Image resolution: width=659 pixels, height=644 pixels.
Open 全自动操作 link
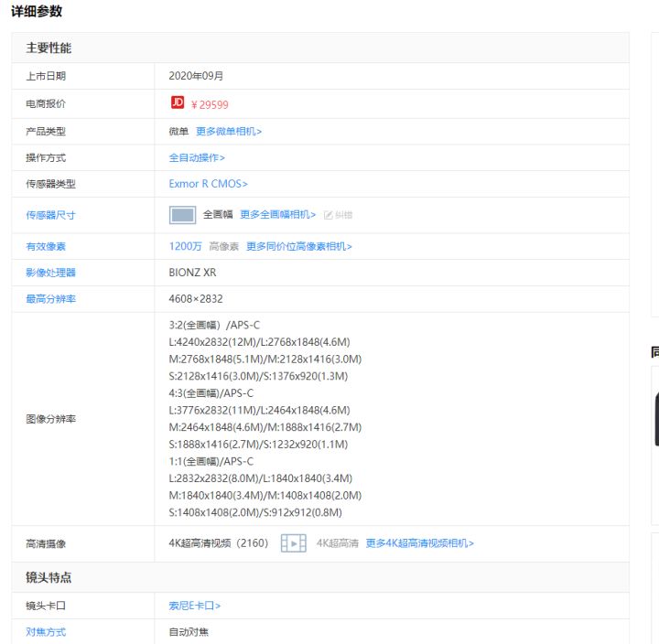197,157
